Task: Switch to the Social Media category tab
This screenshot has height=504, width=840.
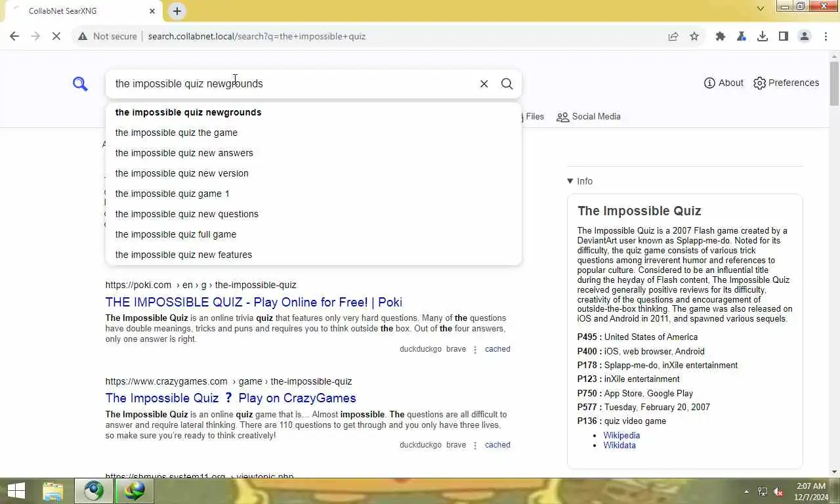Action: 589,116
